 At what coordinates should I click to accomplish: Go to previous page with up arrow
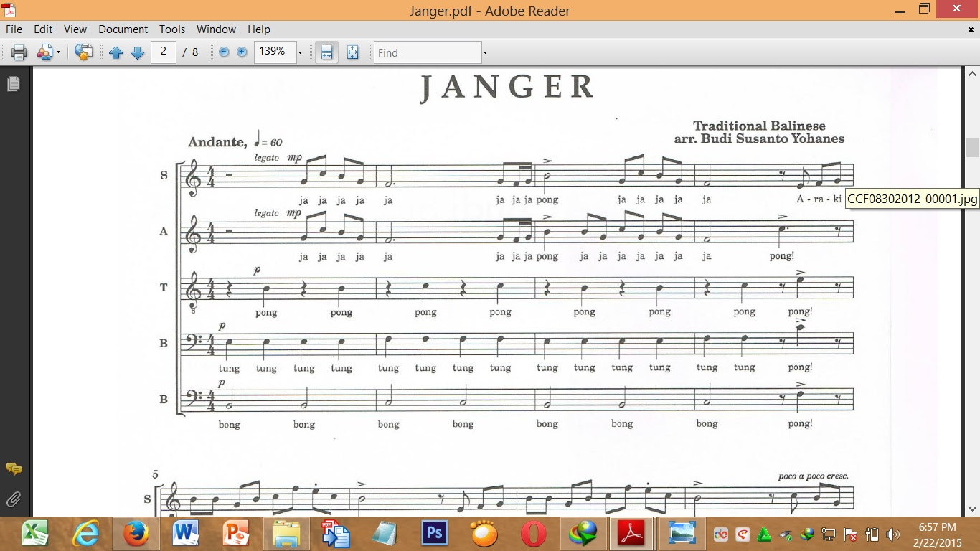[116, 52]
